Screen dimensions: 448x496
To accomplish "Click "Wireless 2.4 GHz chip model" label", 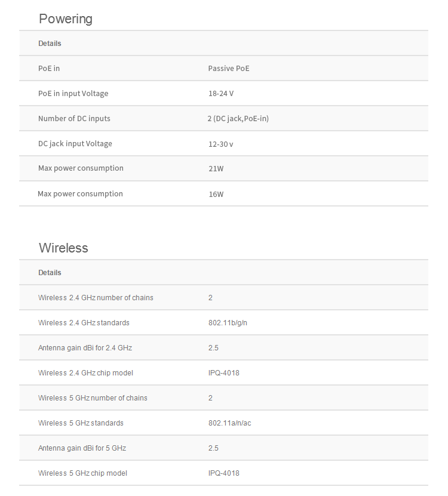I will [85, 373].
